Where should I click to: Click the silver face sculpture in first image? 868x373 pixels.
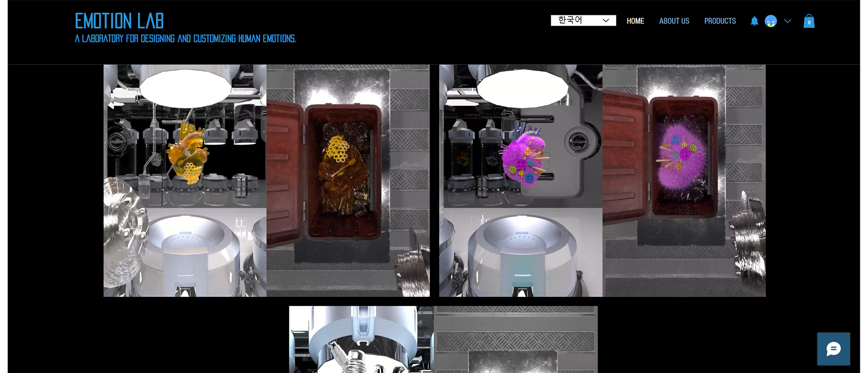point(122,226)
